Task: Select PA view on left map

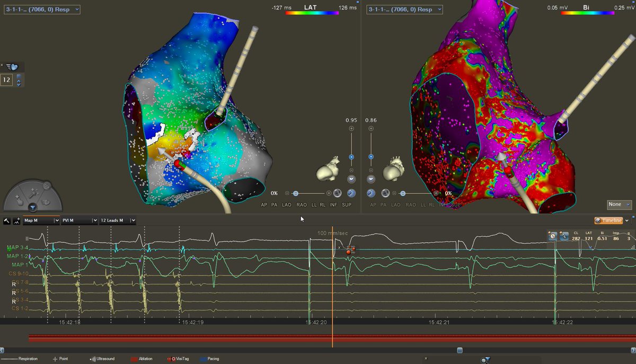Action: click(274, 205)
